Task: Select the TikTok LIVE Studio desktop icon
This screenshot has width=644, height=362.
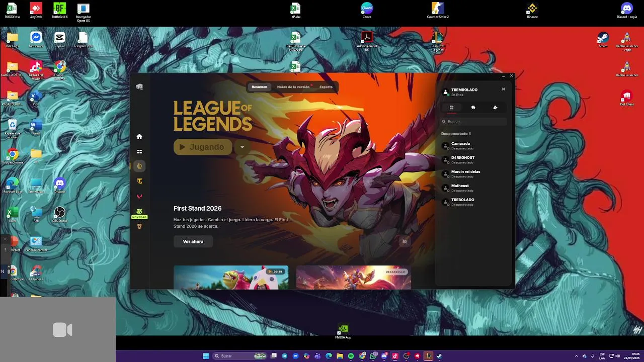Action: pyautogui.click(x=36, y=70)
